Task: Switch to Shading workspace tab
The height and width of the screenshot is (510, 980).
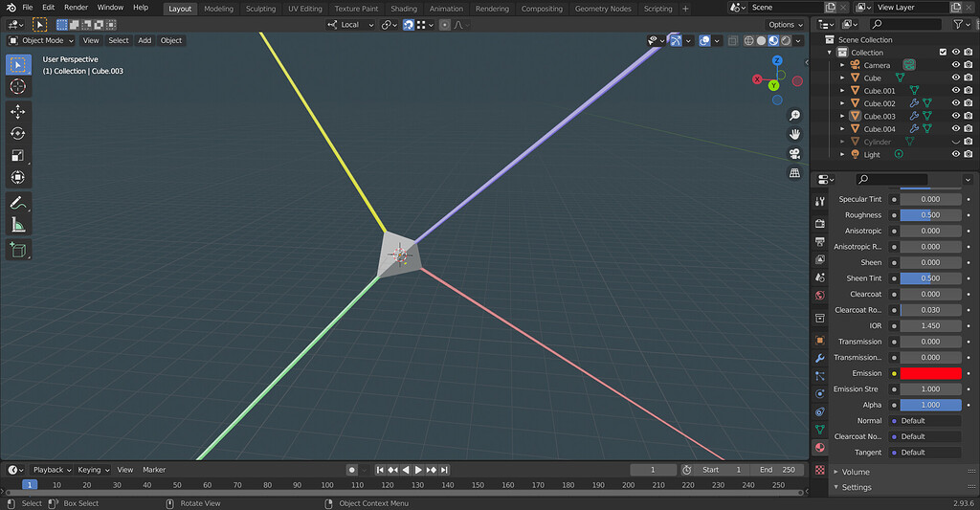Action: tap(404, 9)
